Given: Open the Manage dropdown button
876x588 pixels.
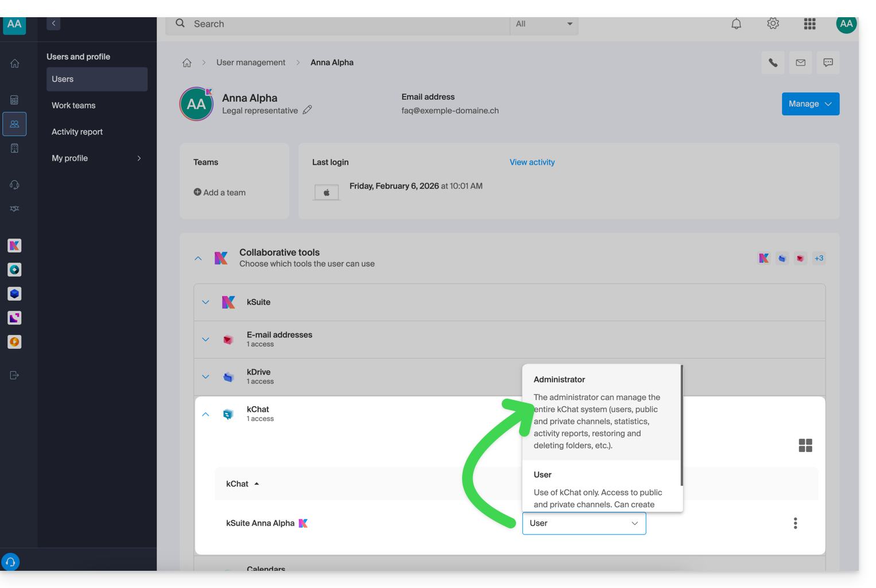Looking at the screenshot, I should (810, 104).
